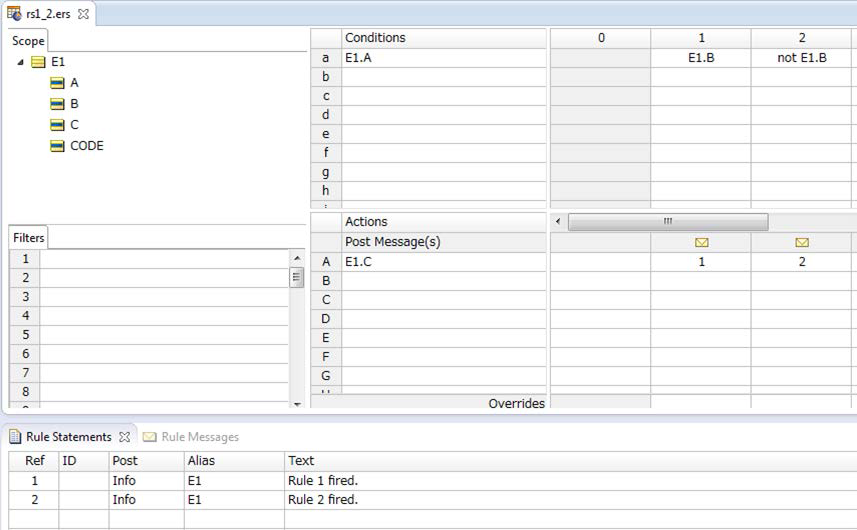Click the Conditions column header
The height and width of the screenshot is (530, 857).
point(444,38)
